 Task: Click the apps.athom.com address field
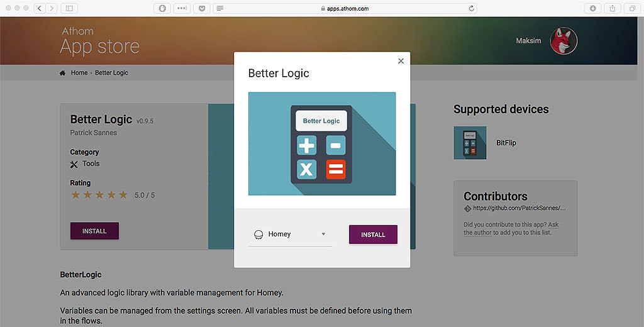[345, 8]
